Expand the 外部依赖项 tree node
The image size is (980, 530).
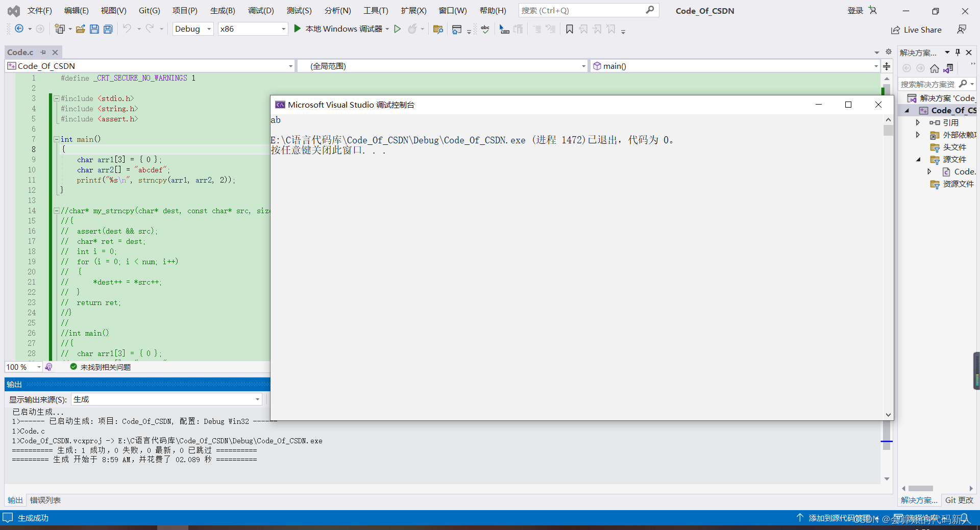pyautogui.click(x=918, y=135)
